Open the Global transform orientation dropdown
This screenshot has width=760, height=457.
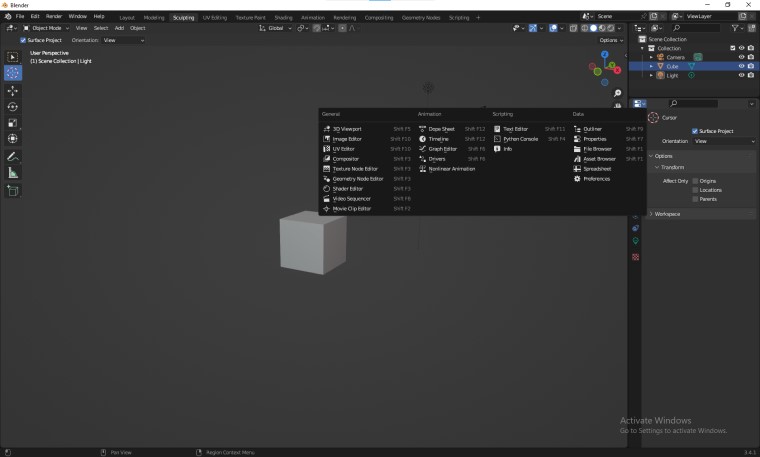tap(275, 28)
